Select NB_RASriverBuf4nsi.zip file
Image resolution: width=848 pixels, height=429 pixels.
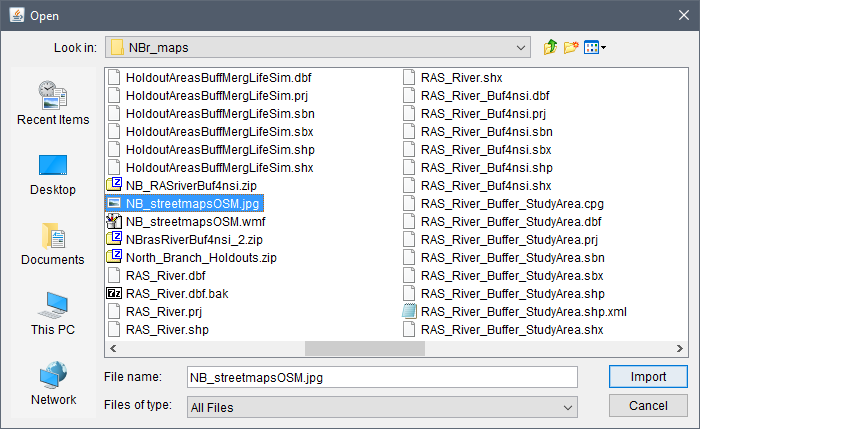pyautogui.click(x=182, y=186)
